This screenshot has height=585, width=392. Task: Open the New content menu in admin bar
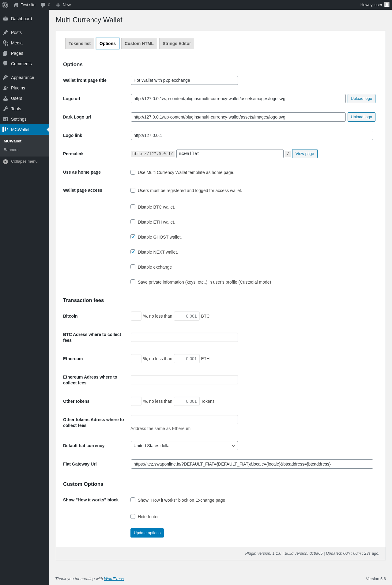coord(63,5)
